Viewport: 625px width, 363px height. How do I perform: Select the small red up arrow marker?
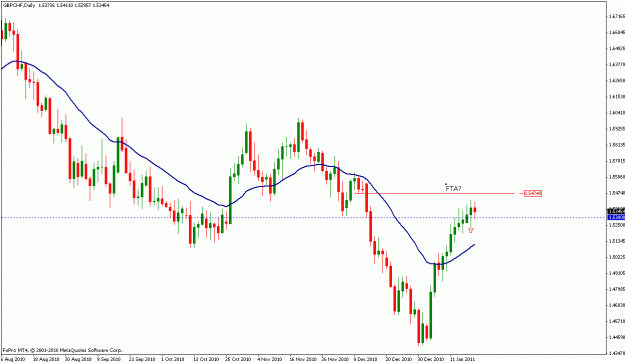[471, 230]
